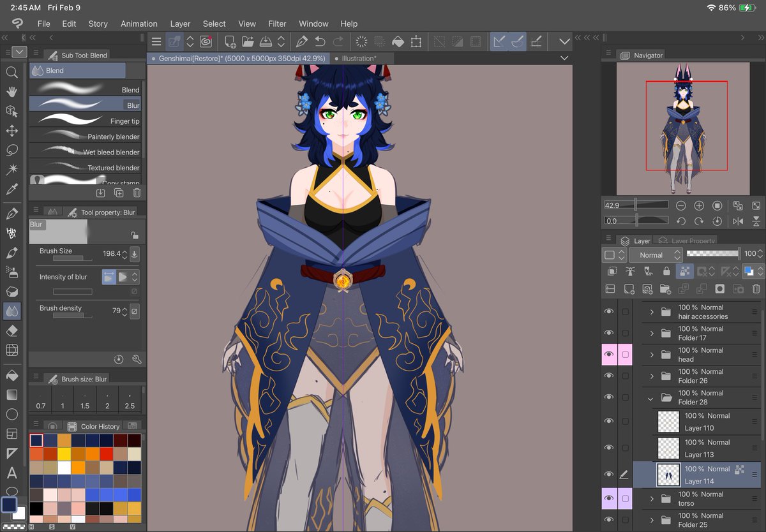766x532 pixels.
Task: Select the Fill bucket tool
Action: (11, 375)
